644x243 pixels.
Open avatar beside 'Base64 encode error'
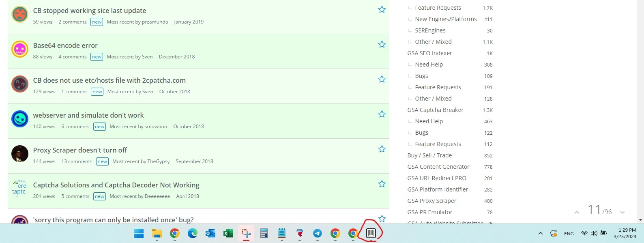click(x=20, y=49)
